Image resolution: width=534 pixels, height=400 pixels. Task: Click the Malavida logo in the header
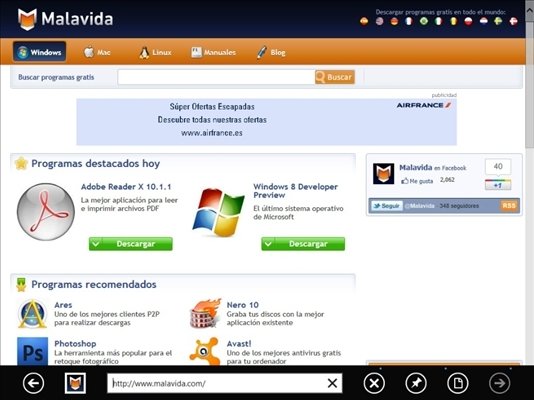(x=65, y=19)
